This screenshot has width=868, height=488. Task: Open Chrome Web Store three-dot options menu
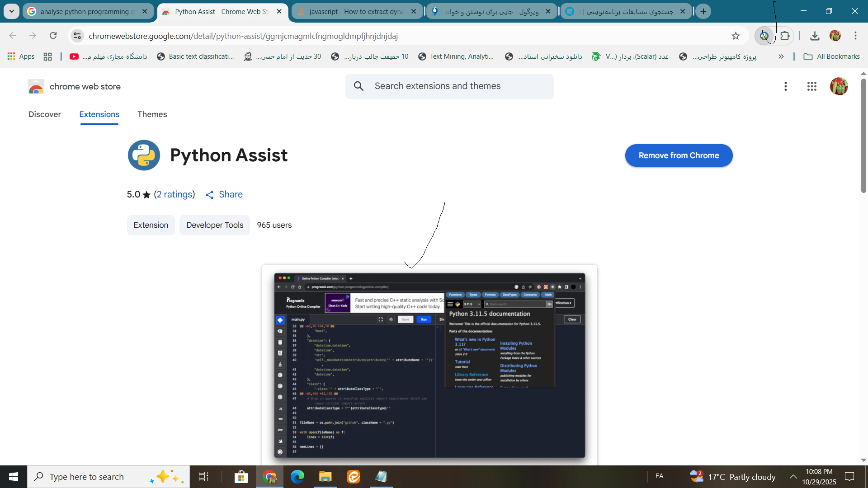(x=785, y=86)
